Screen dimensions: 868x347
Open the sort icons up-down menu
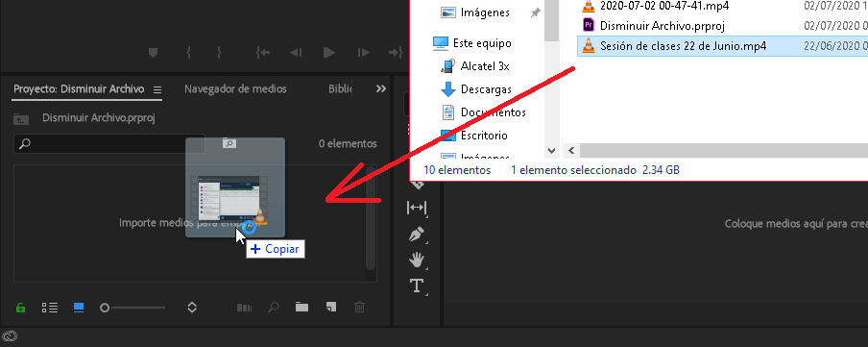(x=192, y=307)
